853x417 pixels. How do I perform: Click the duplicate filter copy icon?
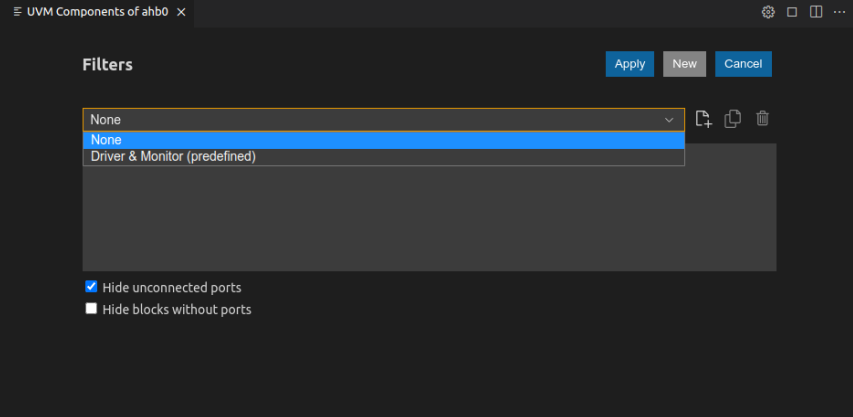click(733, 119)
